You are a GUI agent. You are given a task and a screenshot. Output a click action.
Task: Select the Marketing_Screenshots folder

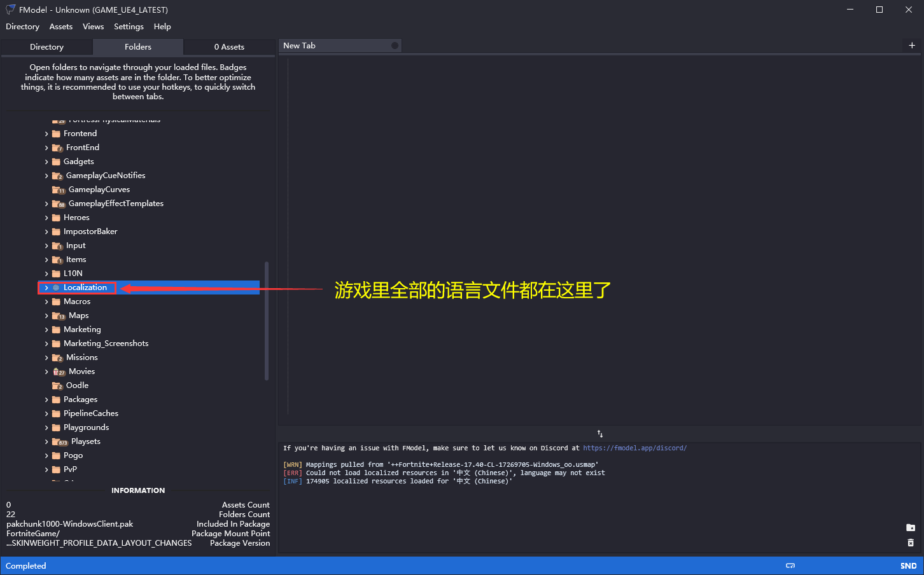[x=106, y=343]
